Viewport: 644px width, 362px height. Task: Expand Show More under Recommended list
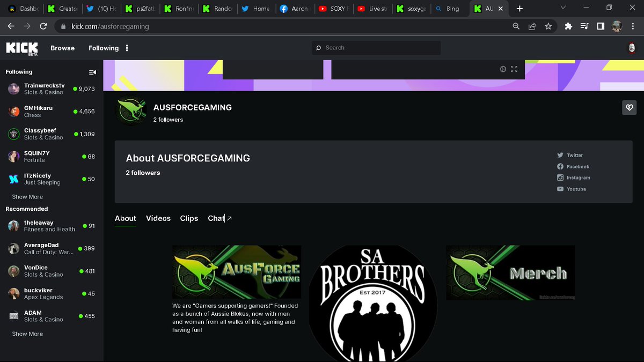pyautogui.click(x=27, y=334)
